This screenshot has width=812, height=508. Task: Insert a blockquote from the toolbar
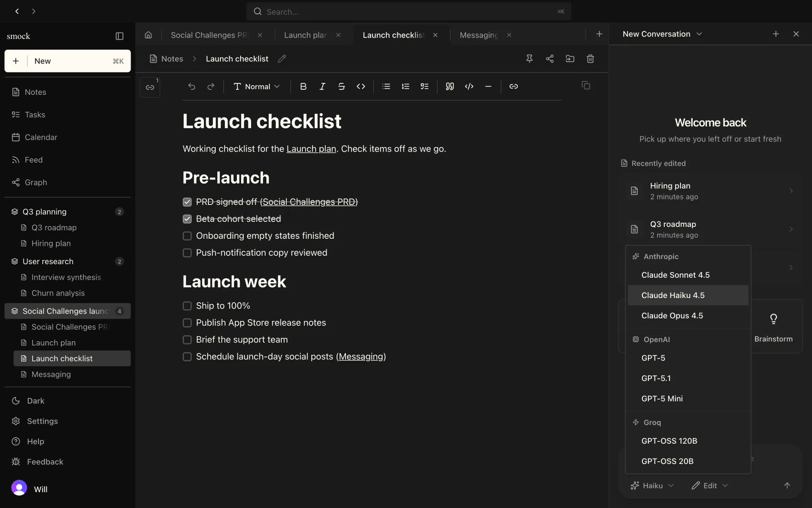450,86
